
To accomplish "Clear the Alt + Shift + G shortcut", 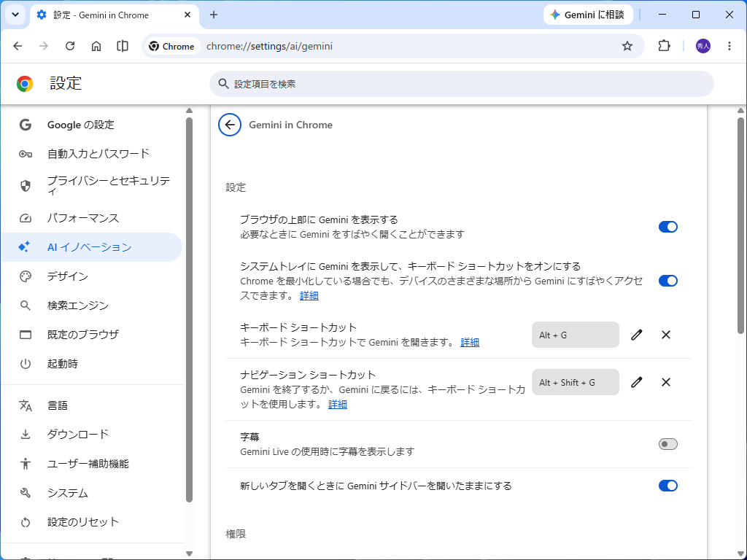I will pos(666,382).
